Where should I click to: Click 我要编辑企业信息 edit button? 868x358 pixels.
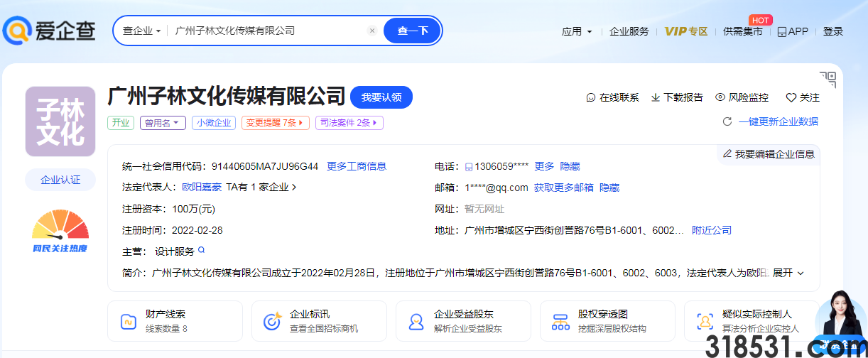tap(769, 153)
